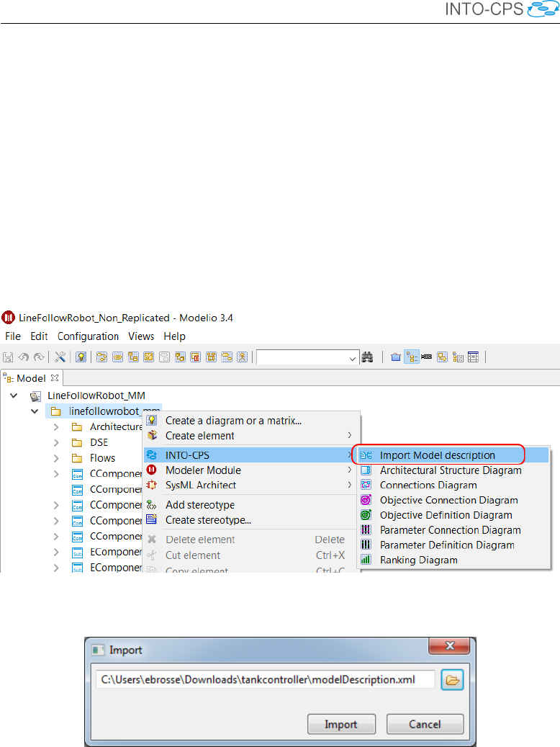Select the LineFollowRobot_MM tree item

click(96, 395)
